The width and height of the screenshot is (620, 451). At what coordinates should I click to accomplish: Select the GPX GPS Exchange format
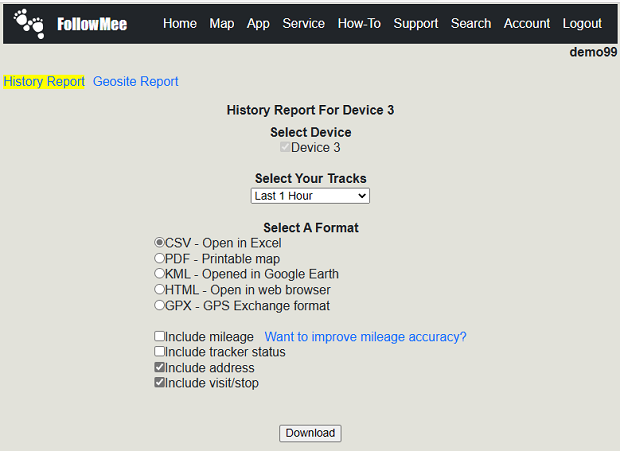coord(159,305)
